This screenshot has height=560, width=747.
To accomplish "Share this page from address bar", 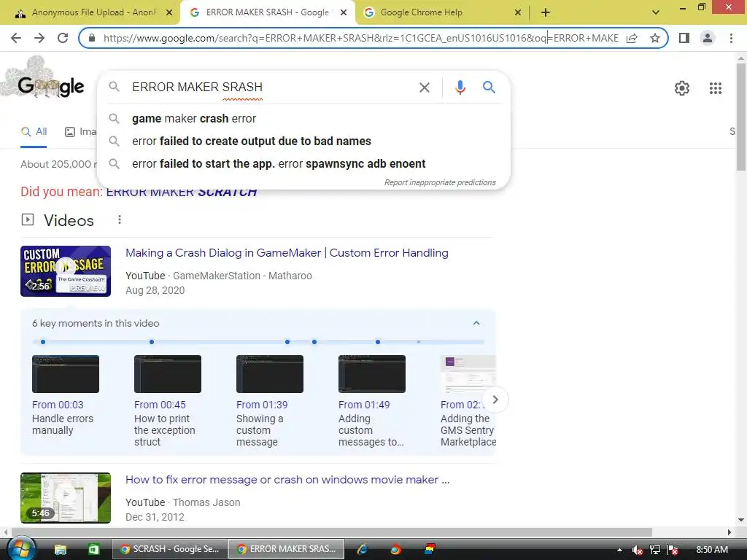I will (x=632, y=38).
